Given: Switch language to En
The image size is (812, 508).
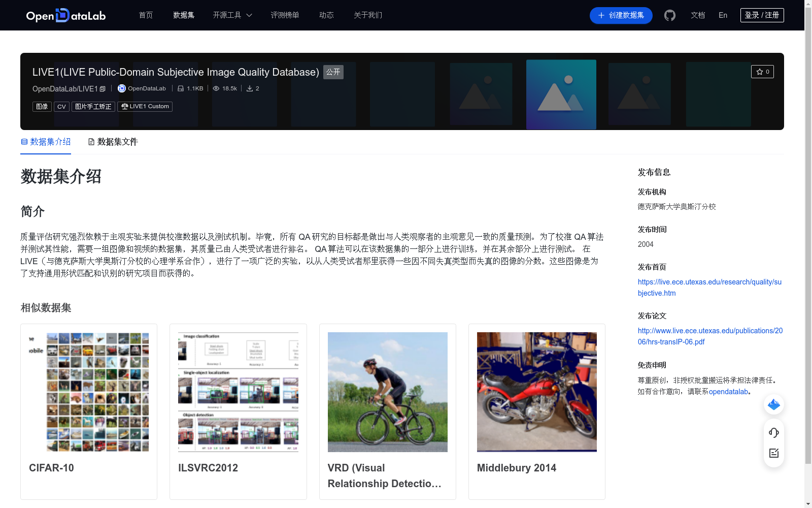Looking at the screenshot, I should point(723,15).
